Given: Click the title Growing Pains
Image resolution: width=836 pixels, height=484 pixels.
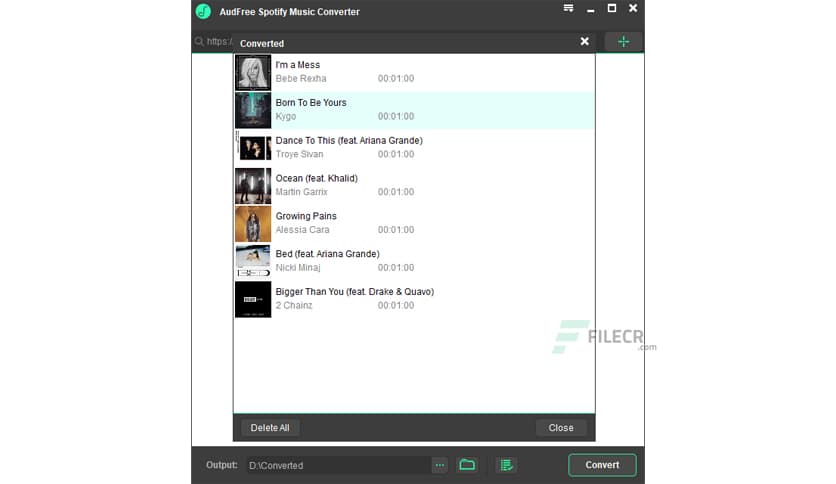Looking at the screenshot, I should click(306, 216).
